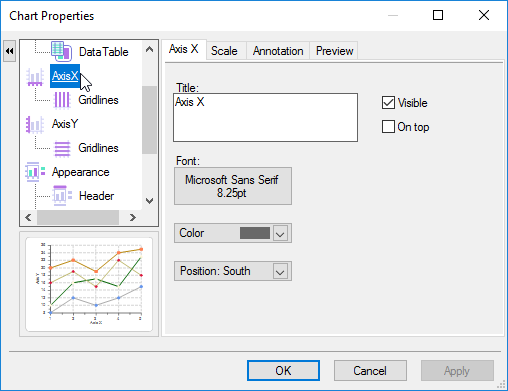
Task: Select the vertical Gridlines icon under AxisX
Action: [62, 100]
